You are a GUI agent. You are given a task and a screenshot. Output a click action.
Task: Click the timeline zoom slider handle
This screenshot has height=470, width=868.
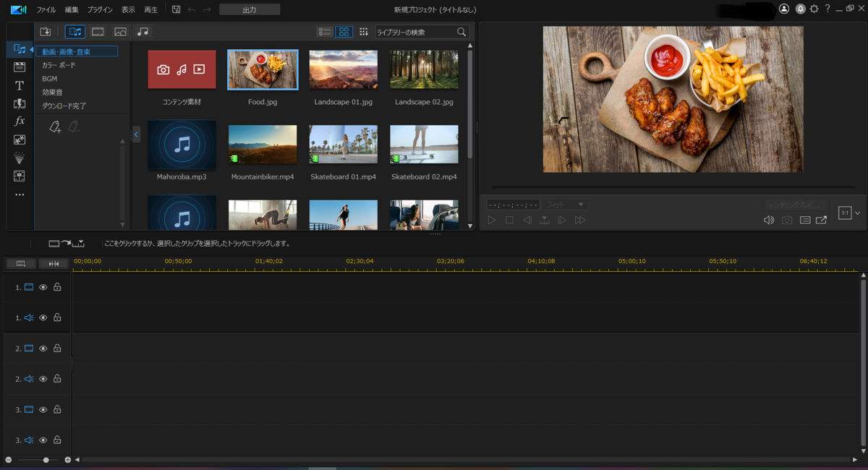[46, 460]
